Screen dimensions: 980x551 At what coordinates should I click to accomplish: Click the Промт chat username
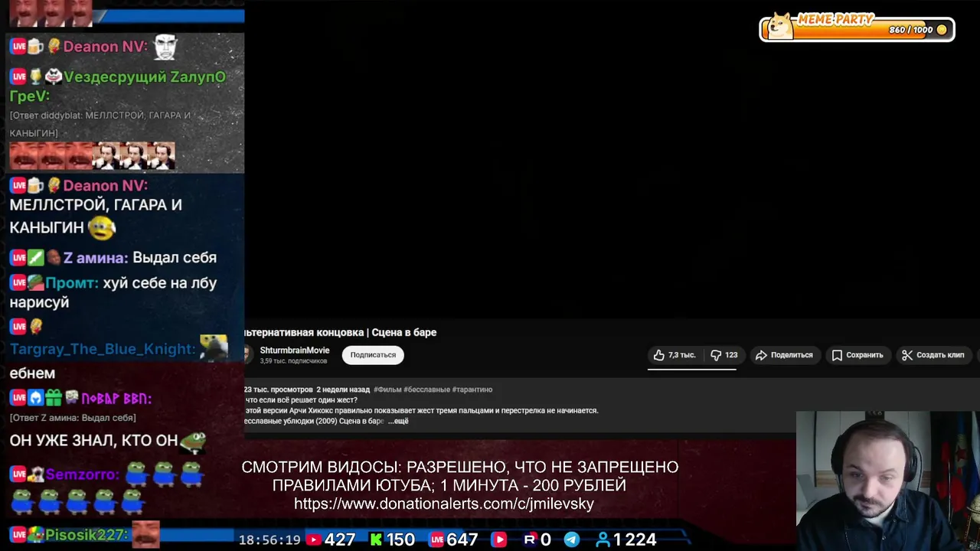click(x=72, y=283)
